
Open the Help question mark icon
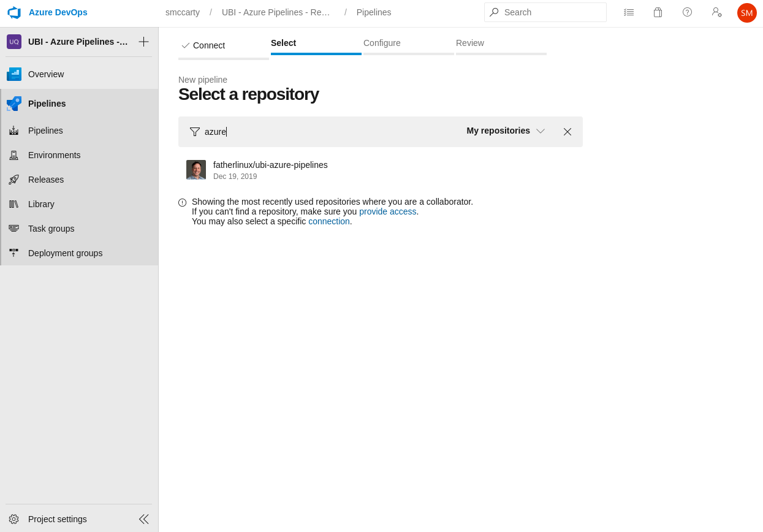coord(687,12)
